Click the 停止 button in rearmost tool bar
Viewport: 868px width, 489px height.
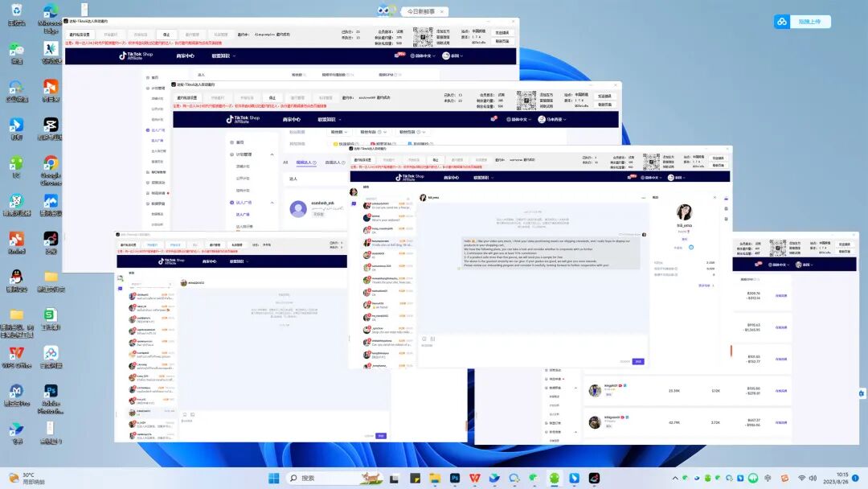click(x=166, y=35)
